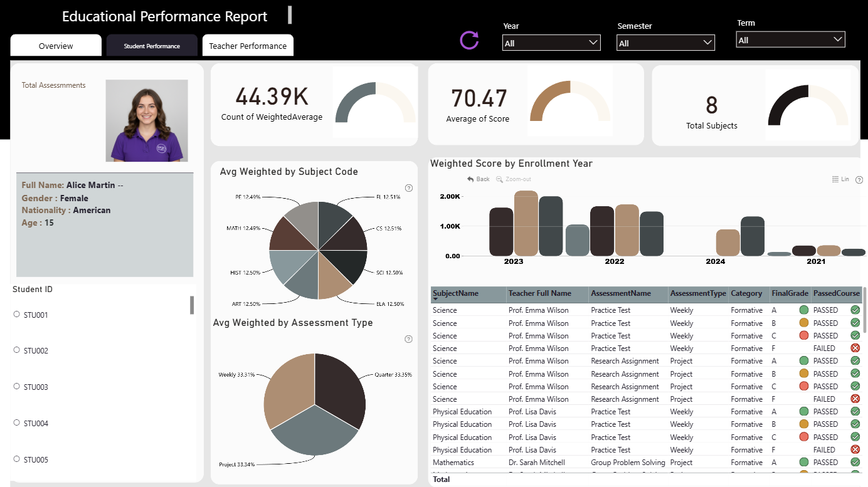Click the 'Mathematics' subject cell
Screen dimensions: 868x487
coord(453,463)
